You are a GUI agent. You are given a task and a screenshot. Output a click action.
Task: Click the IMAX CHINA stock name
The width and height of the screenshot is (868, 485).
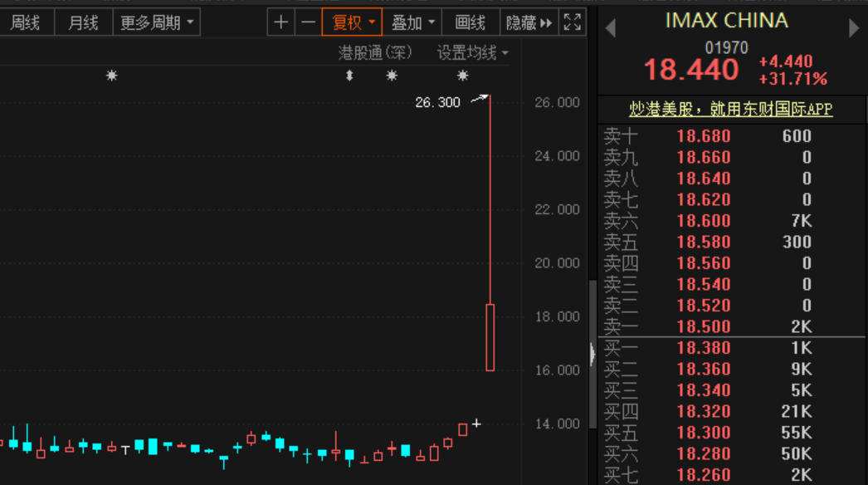726,21
